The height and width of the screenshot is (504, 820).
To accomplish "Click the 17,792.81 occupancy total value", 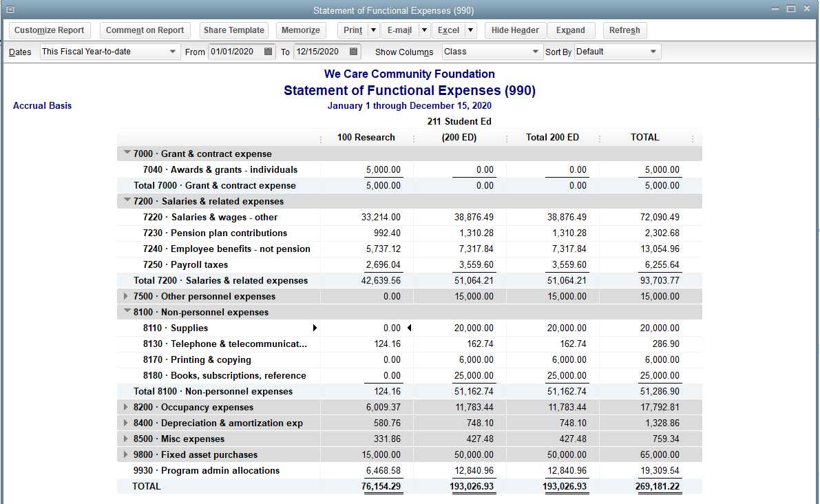I will 660,407.
